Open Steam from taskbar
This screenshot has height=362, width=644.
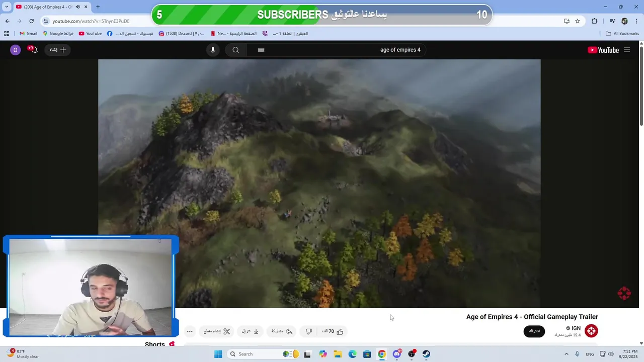[x=426, y=354]
